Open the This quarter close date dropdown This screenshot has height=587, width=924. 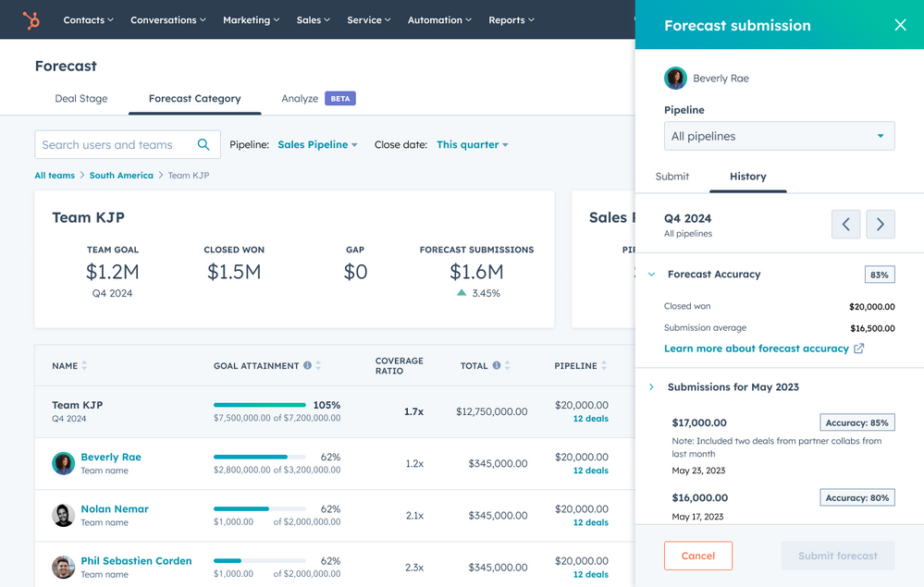[x=472, y=145]
